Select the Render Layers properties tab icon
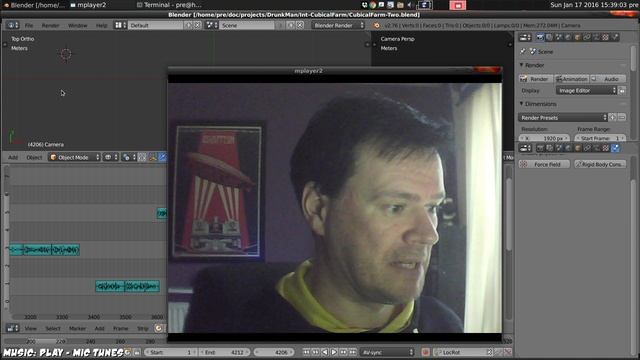 (549, 38)
